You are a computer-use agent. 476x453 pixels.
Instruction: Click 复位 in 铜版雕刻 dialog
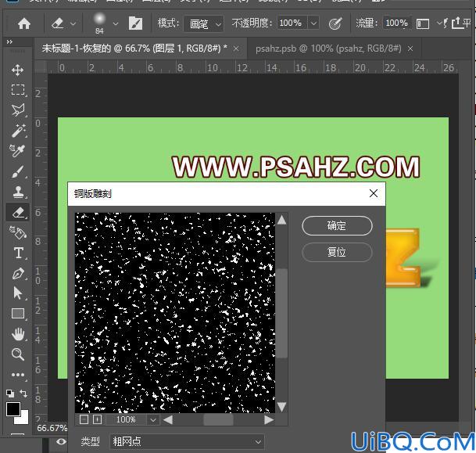coord(337,252)
